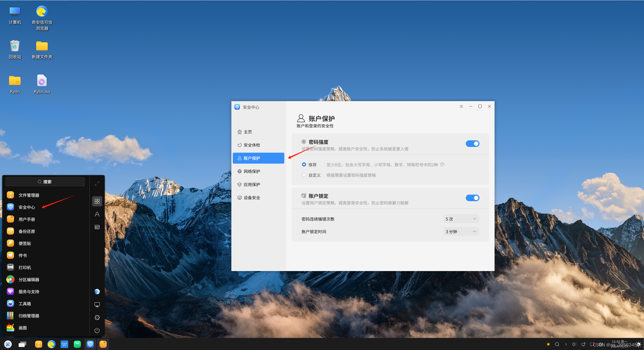Click the start menu search field
This screenshot has width=644, height=350.
(45, 182)
